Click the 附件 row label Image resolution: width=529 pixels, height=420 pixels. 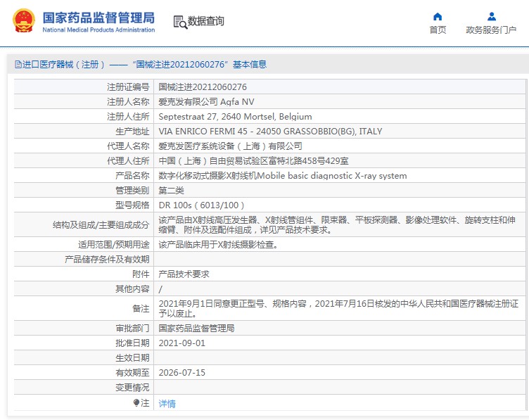tap(141, 274)
